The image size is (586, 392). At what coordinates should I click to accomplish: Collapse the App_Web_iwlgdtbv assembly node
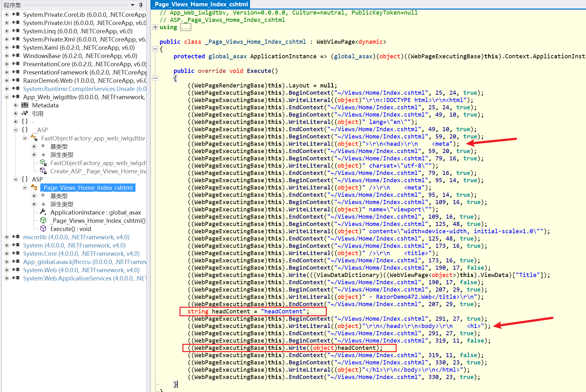click(7, 97)
